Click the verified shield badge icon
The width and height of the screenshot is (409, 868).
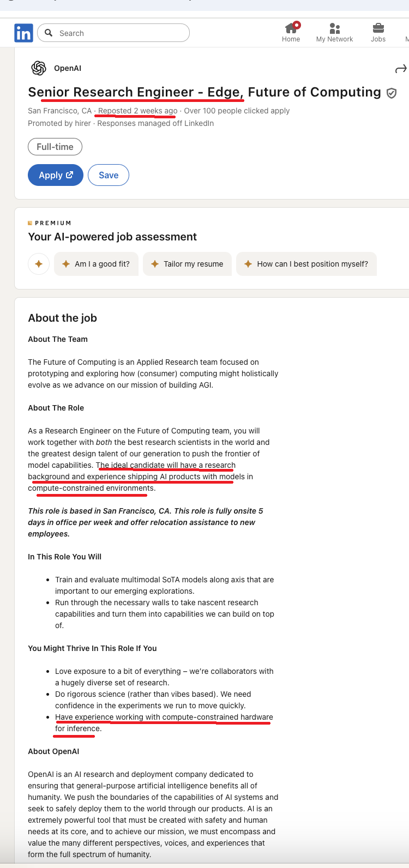click(392, 93)
